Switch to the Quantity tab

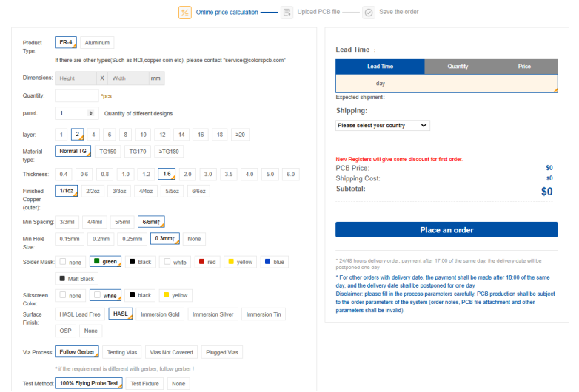click(458, 67)
